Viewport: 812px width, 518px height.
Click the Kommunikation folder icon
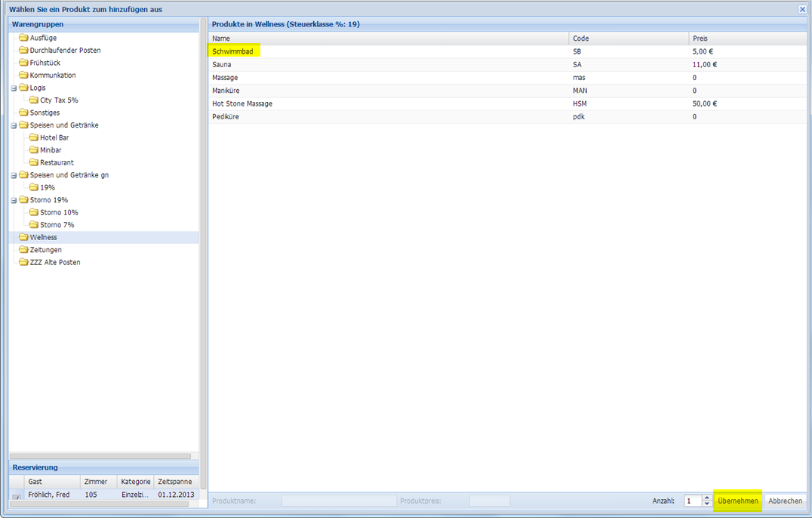tap(23, 76)
